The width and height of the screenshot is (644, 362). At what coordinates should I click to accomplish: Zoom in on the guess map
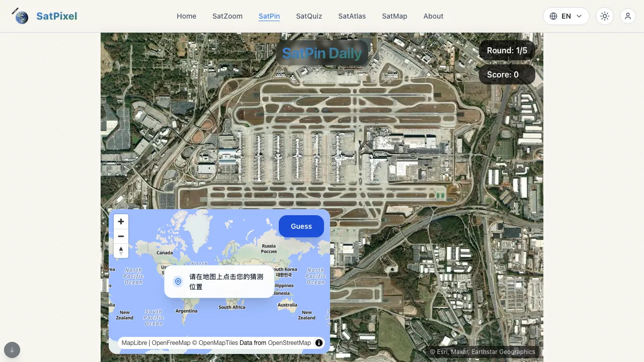point(121,222)
